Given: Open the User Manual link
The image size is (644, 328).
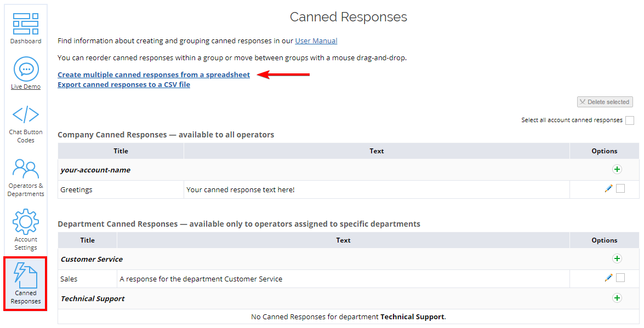Looking at the screenshot, I should coord(316,41).
